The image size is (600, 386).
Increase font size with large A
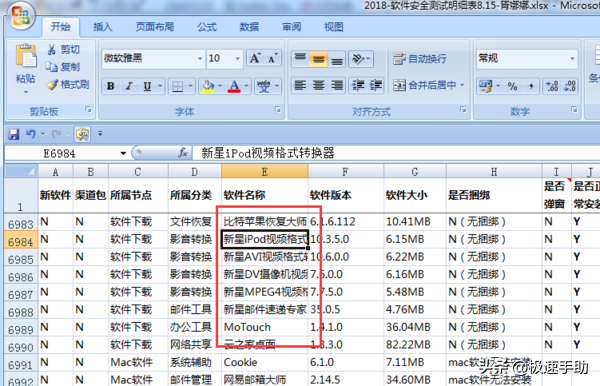[254, 59]
